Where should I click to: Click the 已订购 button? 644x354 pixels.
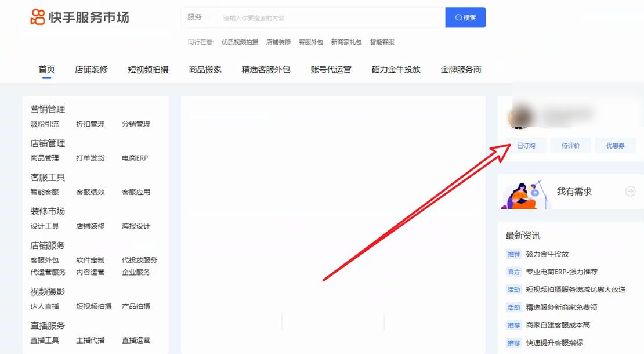tap(526, 145)
